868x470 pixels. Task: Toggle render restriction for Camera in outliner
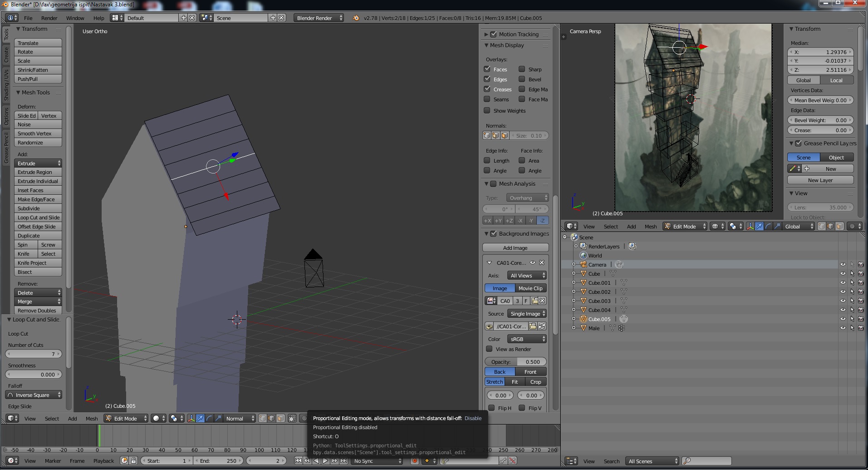click(861, 264)
